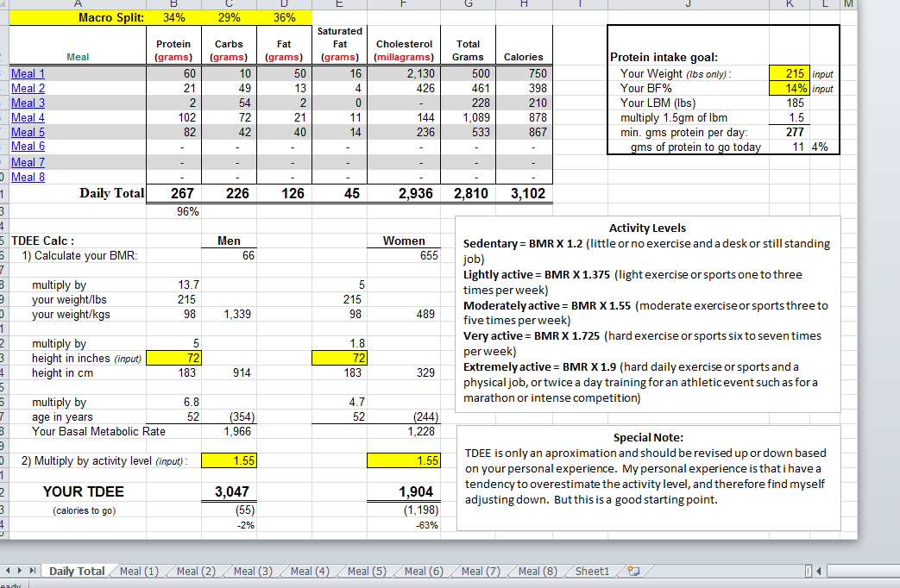Viewport: 900px width, 588px height.
Task: Click the Meal 6 hyperlink
Action: (28, 147)
